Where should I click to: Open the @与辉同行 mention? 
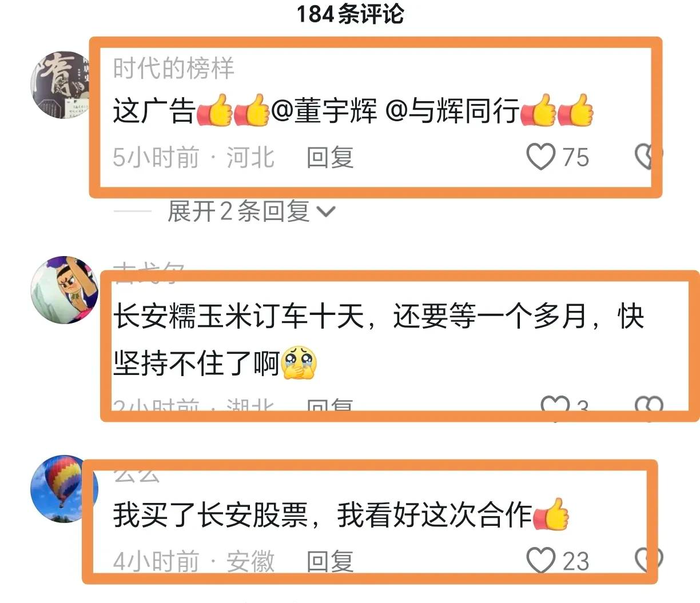452,111
